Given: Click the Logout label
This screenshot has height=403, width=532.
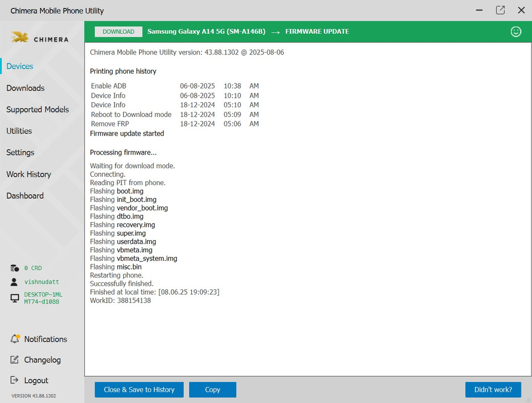Looking at the screenshot, I should coord(36,380).
